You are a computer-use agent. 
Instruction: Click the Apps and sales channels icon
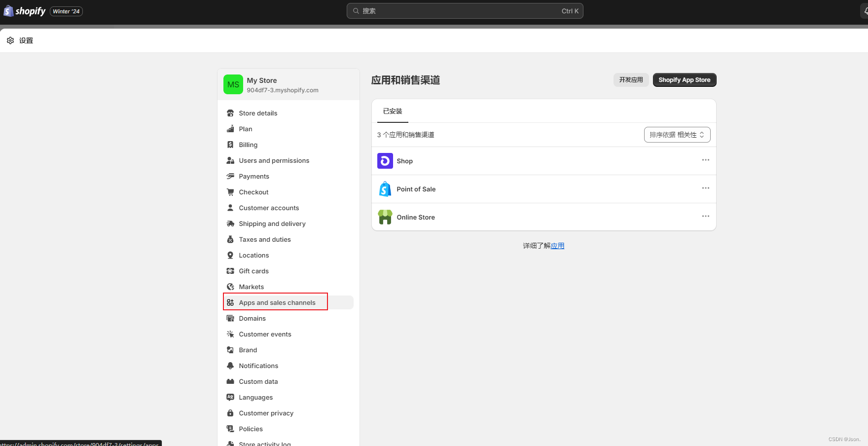coord(230,302)
